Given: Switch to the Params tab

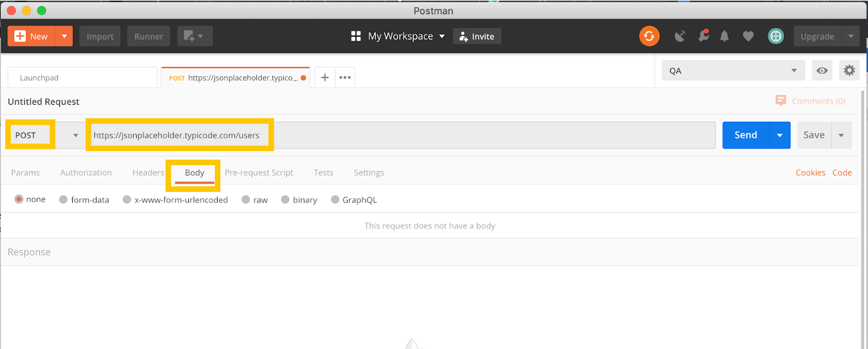Looking at the screenshot, I should (x=25, y=172).
